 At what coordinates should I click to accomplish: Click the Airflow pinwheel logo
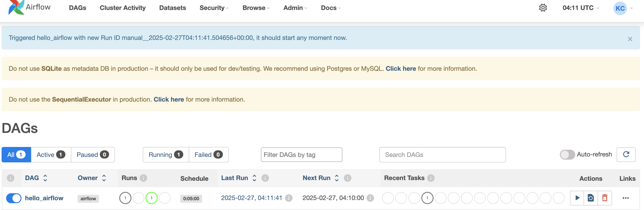point(16,7)
